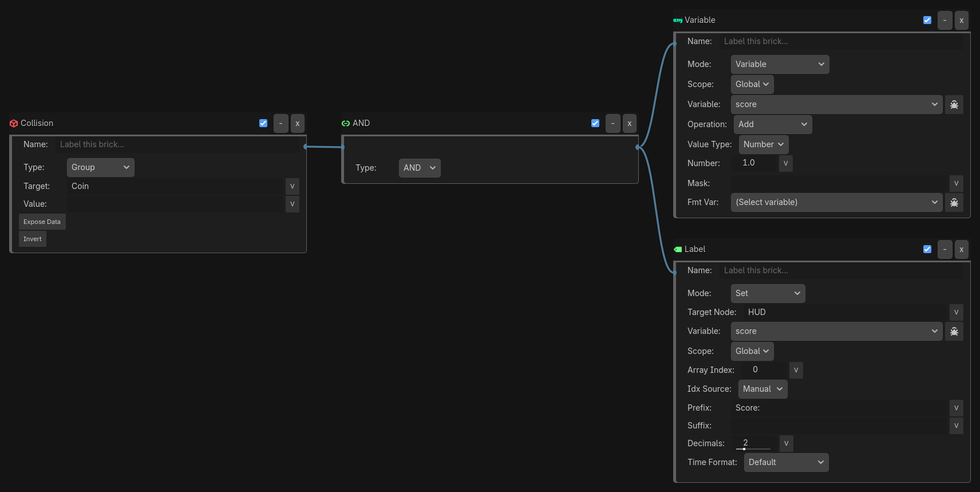Screen dimensions: 980x492
Task: Open Fmt Var Select variable dropdown
Action: click(x=836, y=202)
